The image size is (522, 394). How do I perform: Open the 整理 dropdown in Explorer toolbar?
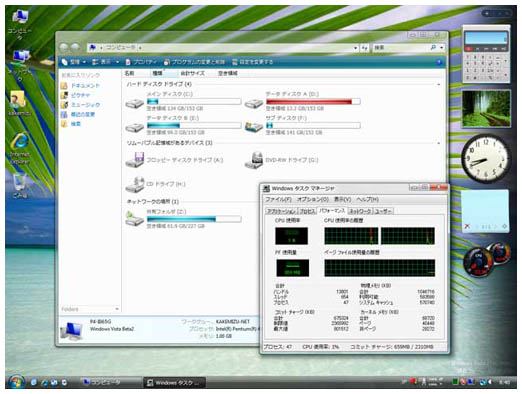pyautogui.click(x=74, y=62)
